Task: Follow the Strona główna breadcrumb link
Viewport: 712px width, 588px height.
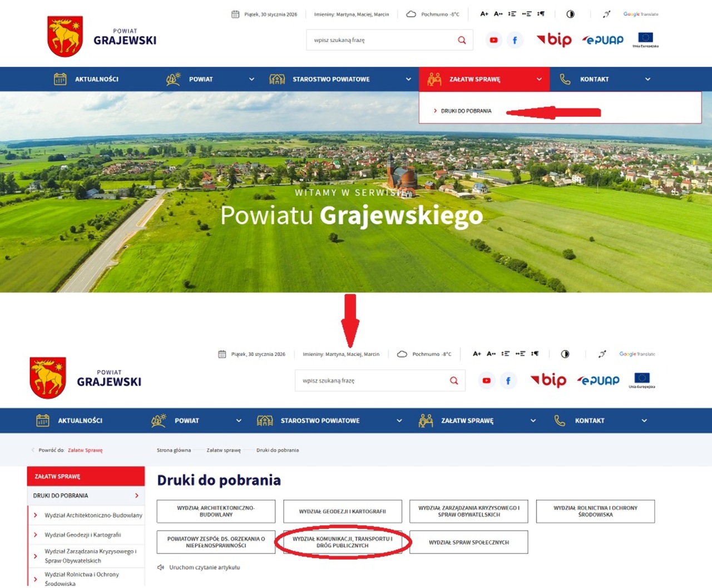Action: (x=174, y=450)
